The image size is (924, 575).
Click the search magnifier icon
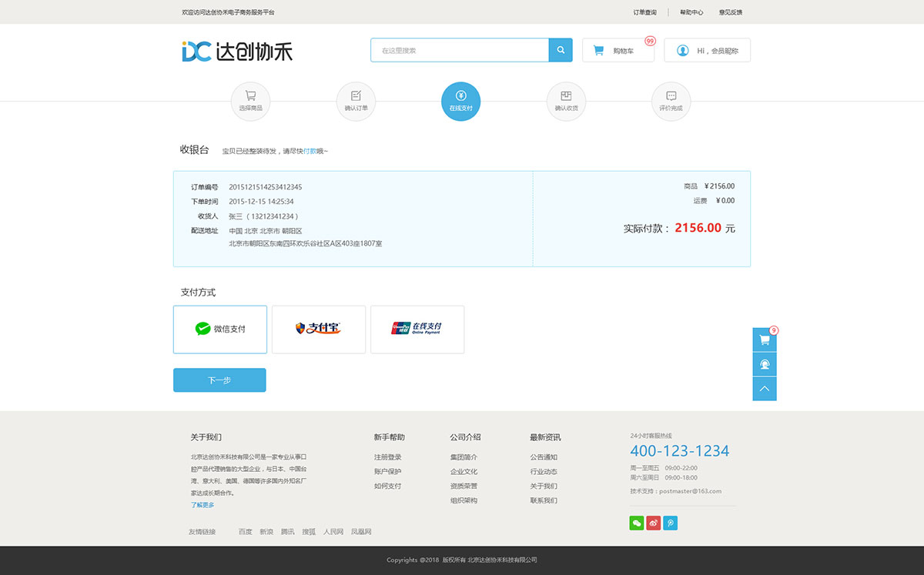click(560, 49)
